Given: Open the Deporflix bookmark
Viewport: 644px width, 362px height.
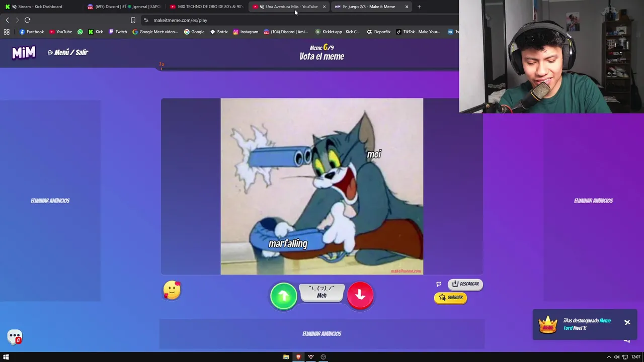Looking at the screenshot, I should (x=378, y=32).
